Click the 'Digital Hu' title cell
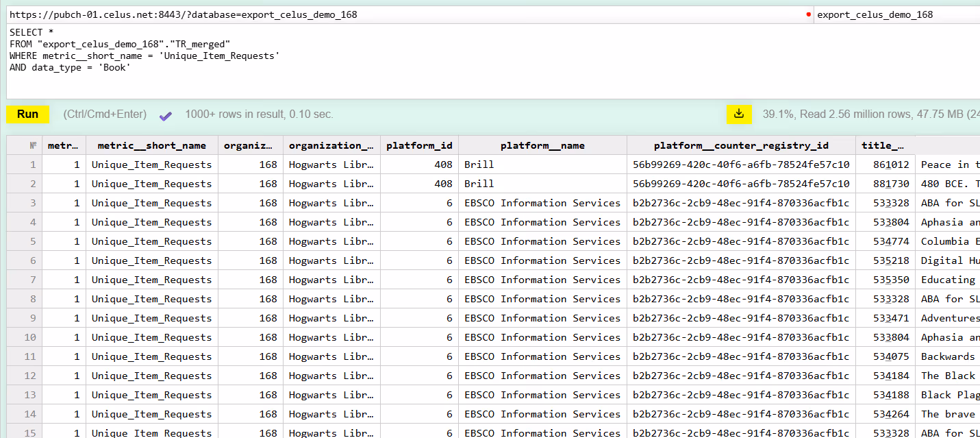Image resolution: width=980 pixels, height=438 pixels. tap(948, 260)
